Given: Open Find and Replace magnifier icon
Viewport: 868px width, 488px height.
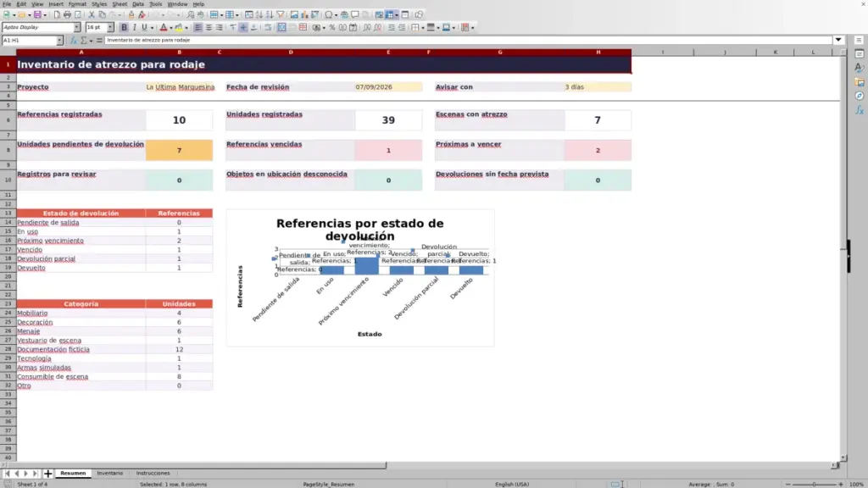Looking at the screenshot, I should click(x=191, y=14).
